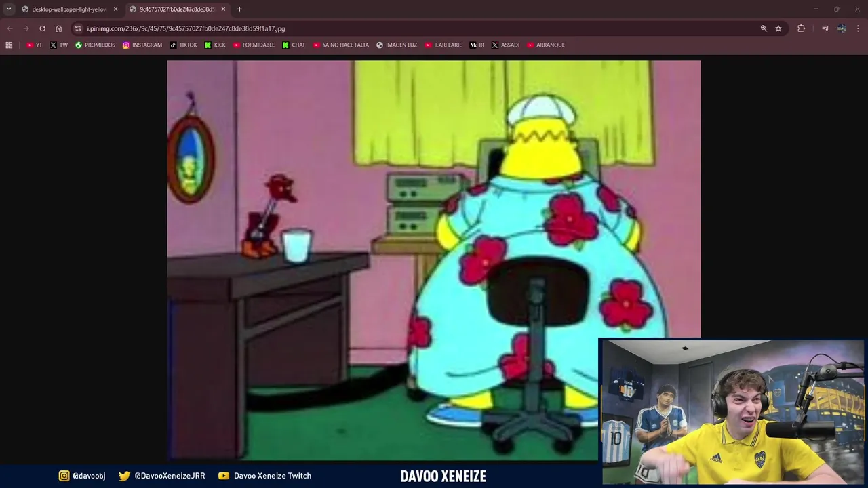Viewport: 868px width, 488px height.
Task: Open the PROMIEDOS bookmark
Action: (x=95, y=45)
